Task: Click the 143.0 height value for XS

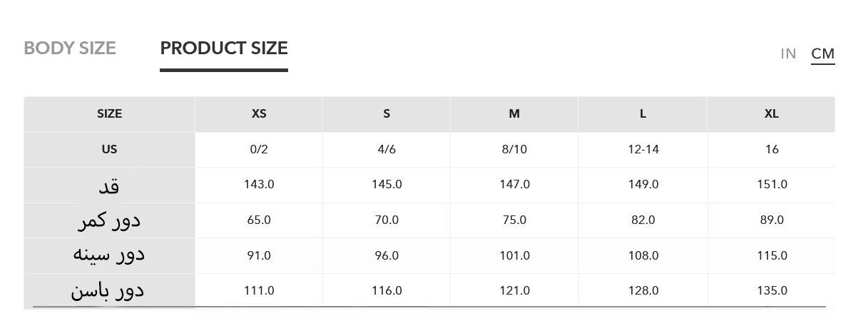Action: [259, 185]
